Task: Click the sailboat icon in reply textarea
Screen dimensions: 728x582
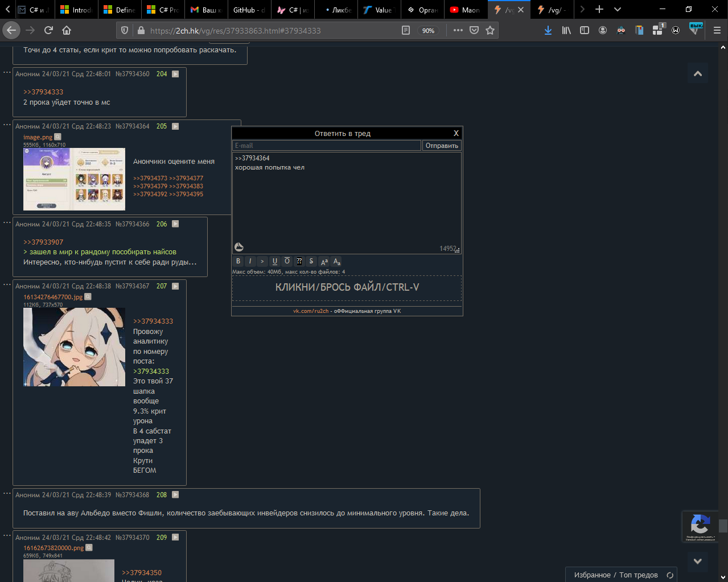Action: [239, 247]
